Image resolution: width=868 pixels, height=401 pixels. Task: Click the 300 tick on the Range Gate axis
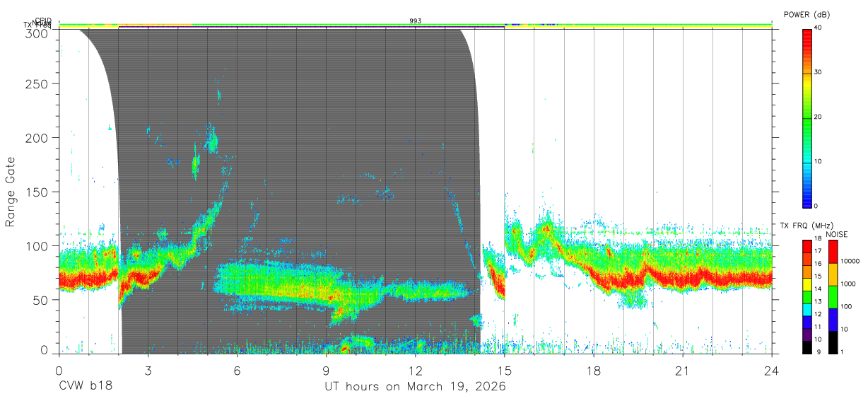click(38, 33)
